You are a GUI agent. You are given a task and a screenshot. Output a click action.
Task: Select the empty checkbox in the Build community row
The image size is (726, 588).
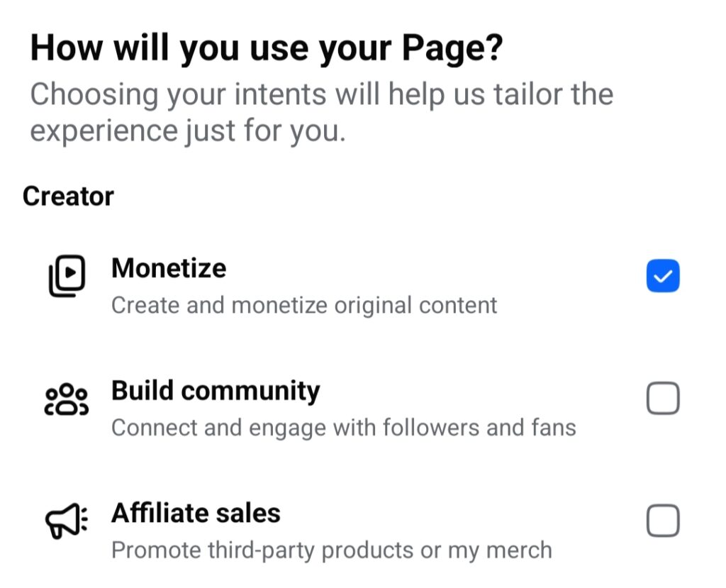click(x=663, y=398)
